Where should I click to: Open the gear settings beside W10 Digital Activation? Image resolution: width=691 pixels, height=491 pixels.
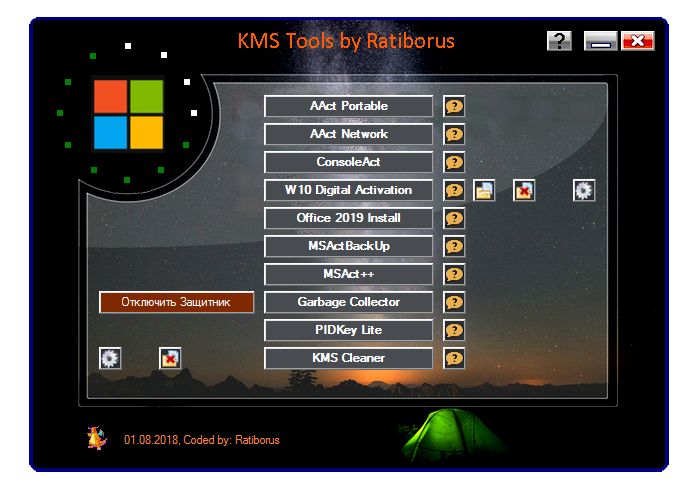(x=584, y=190)
